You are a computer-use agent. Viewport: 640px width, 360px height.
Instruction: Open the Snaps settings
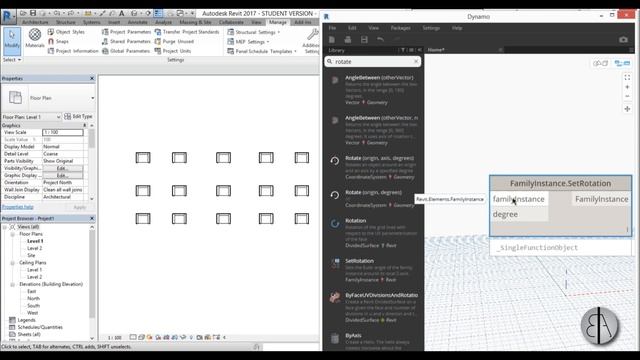pos(58,41)
